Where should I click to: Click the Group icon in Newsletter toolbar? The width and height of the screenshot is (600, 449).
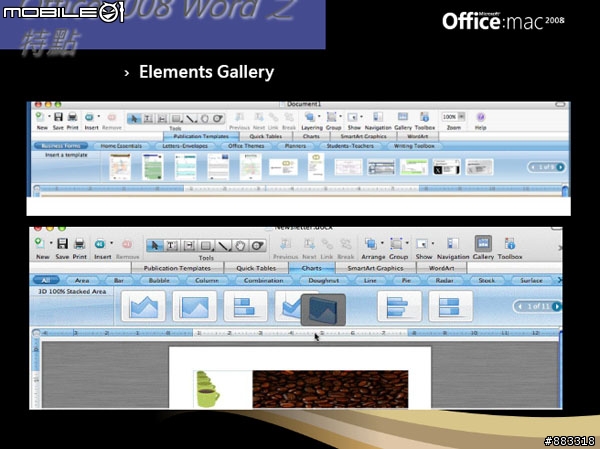point(396,244)
